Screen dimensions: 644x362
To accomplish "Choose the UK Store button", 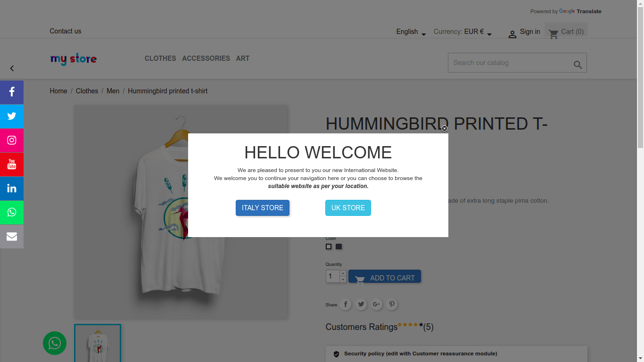I will click(x=348, y=208).
